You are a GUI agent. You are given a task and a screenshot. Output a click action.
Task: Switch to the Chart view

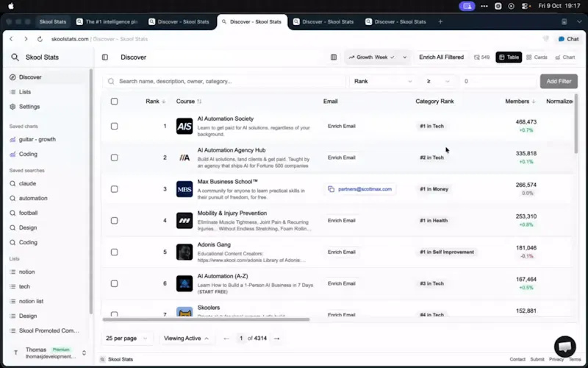[x=564, y=57]
